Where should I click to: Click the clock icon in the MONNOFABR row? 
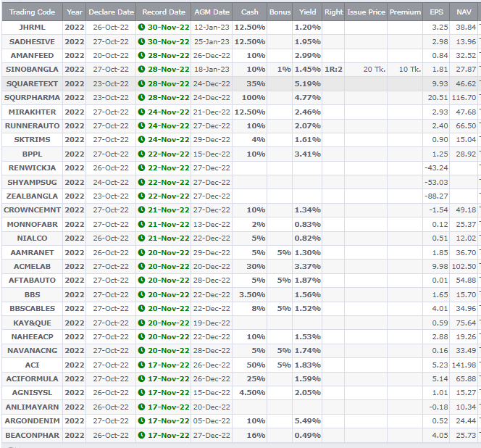click(141, 224)
